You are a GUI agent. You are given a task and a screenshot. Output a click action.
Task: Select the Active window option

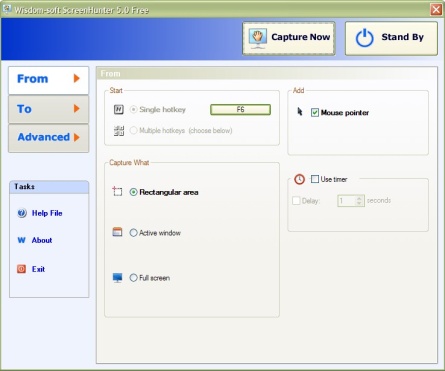tap(133, 233)
